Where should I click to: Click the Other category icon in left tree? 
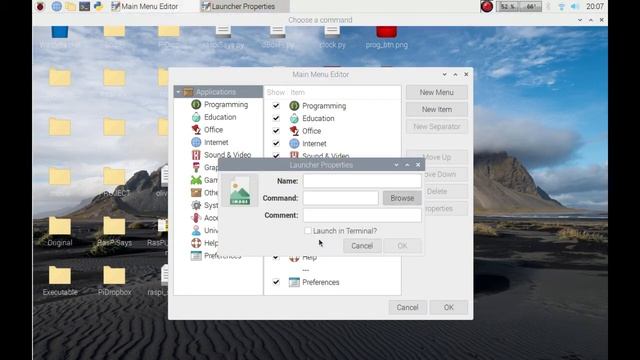pyautogui.click(x=196, y=193)
